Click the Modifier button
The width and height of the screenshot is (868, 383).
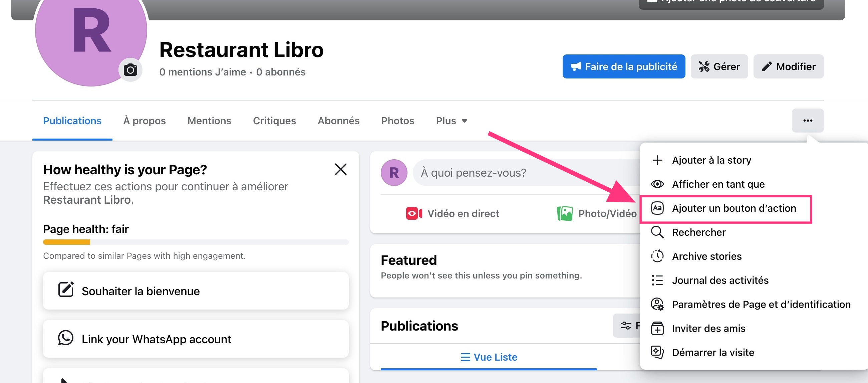pyautogui.click(x=788, y=66)
